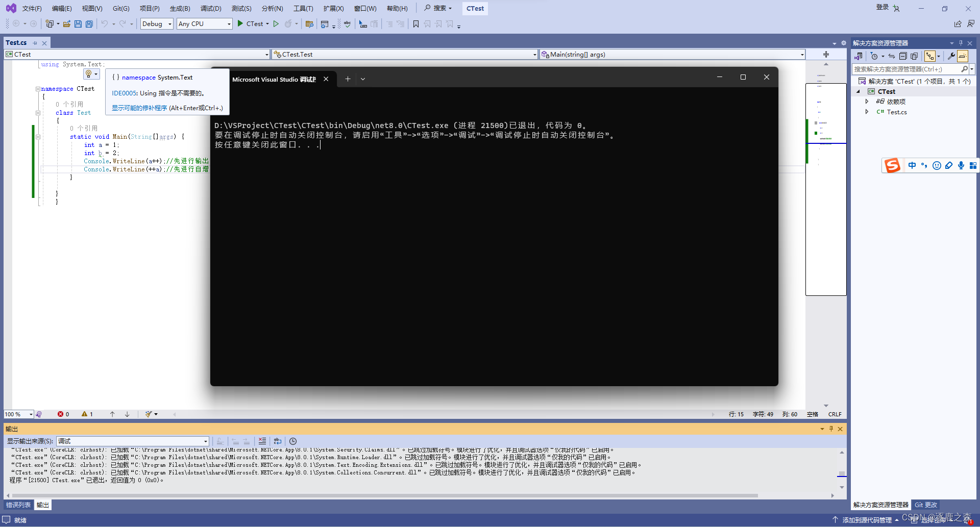Viewport: 980px width, 527px height.
Task: Toggle auto-hide pin on Solution Explorer
Action: [x=961, y=43]
